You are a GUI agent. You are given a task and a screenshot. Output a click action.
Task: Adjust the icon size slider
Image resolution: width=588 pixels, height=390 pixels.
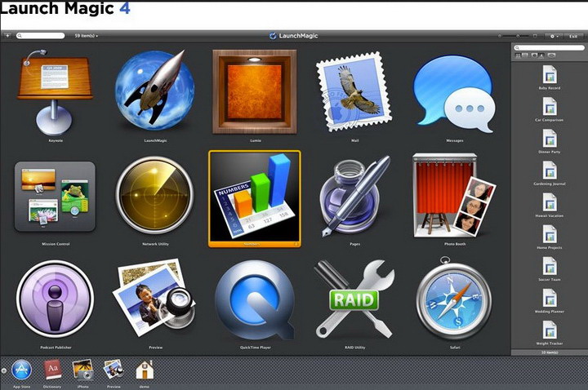pos(518,36)
